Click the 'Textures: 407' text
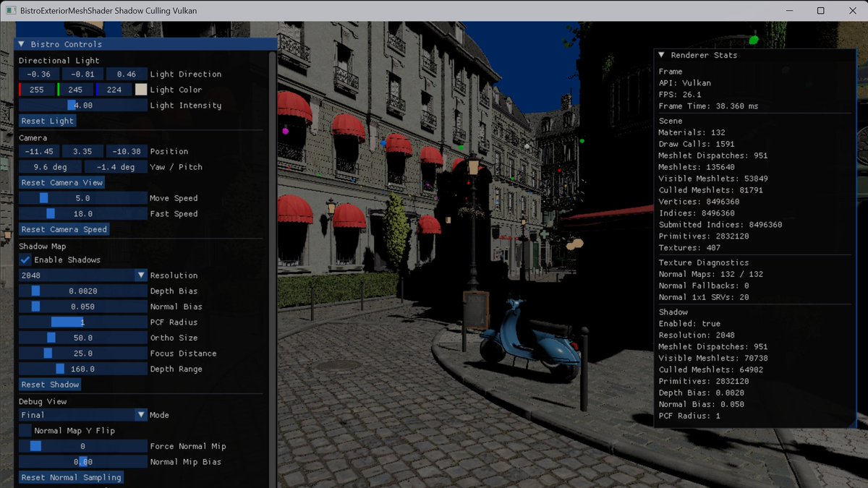Screen dimensions: 868x488 point(689,248)
